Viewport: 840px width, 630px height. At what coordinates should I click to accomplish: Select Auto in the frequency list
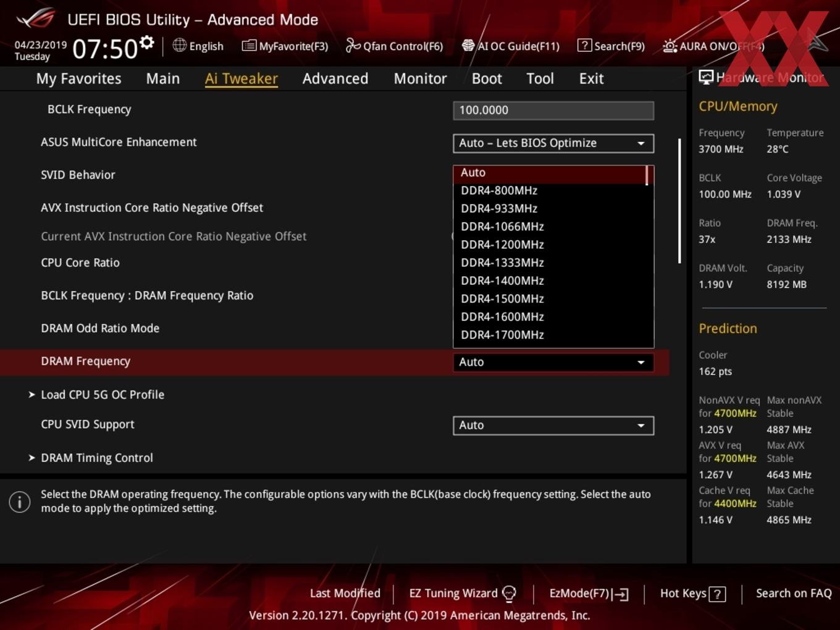(x=549, y=173)
